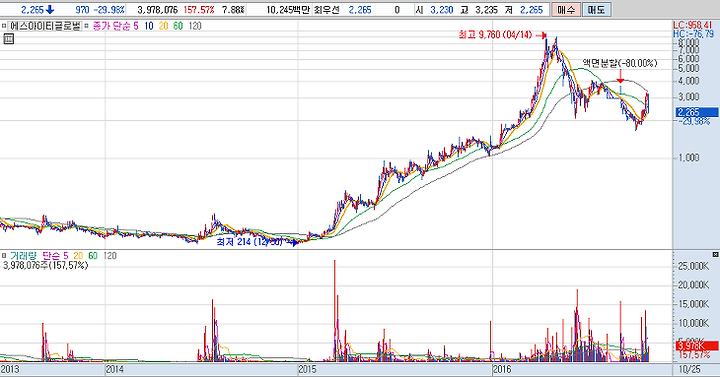720x377 pixels.
Task: Select the 에스아이티글로벌 stock name label
Action: 45,27
